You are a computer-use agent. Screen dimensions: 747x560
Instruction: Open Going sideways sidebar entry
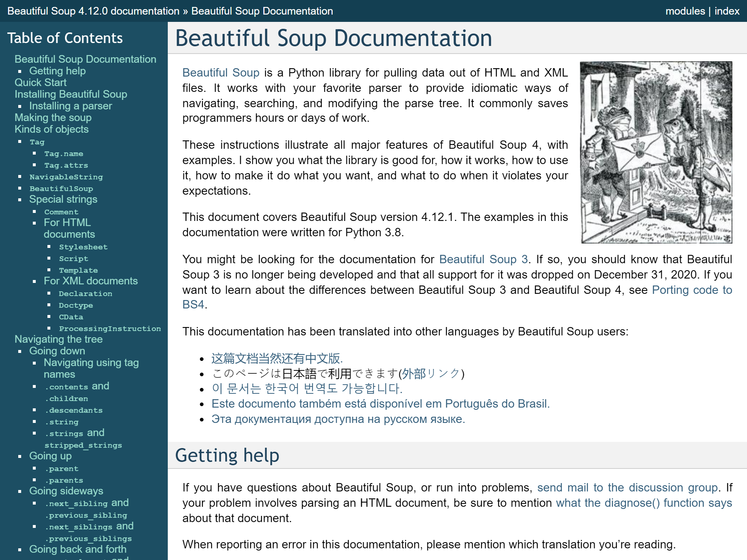click(x=66, y=491)
